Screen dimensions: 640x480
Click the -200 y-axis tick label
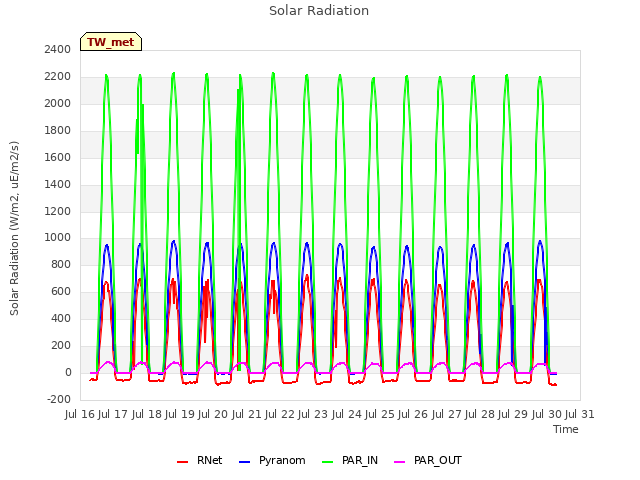click(59, 399)
